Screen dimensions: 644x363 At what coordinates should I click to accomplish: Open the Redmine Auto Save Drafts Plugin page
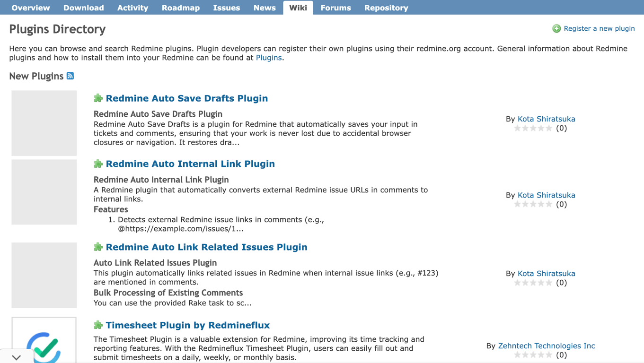187,98
